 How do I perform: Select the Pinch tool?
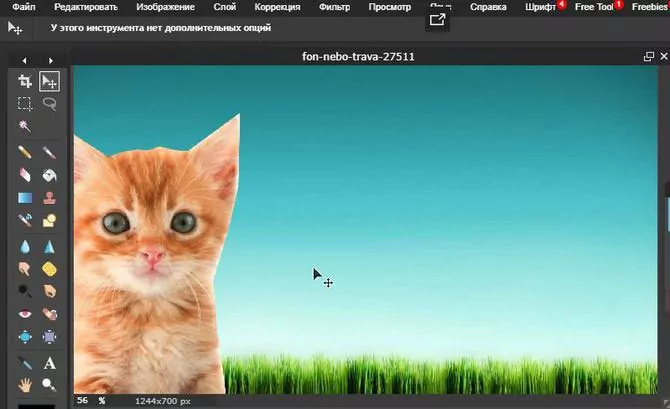click(x=50, y=337)
